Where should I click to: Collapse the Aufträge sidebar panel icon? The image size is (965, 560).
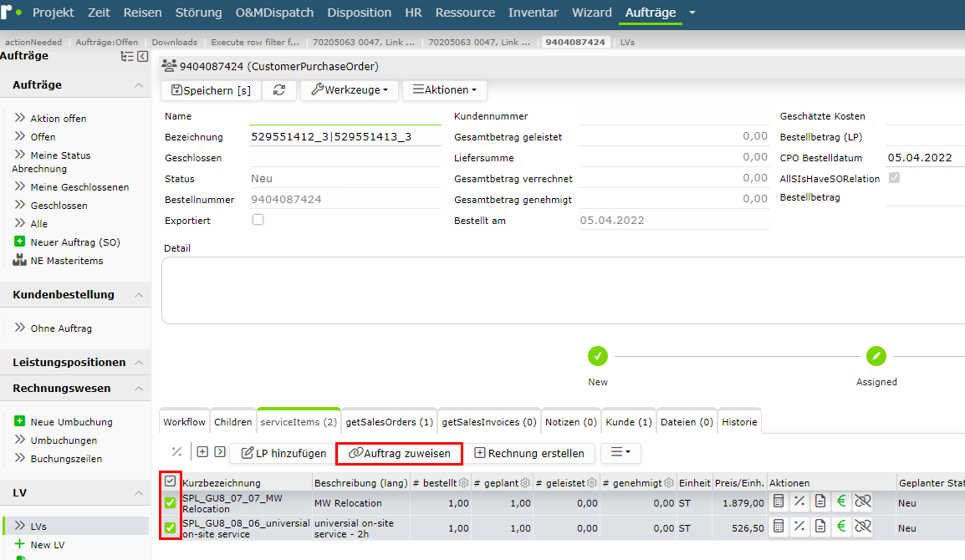(x=143, y=57)
